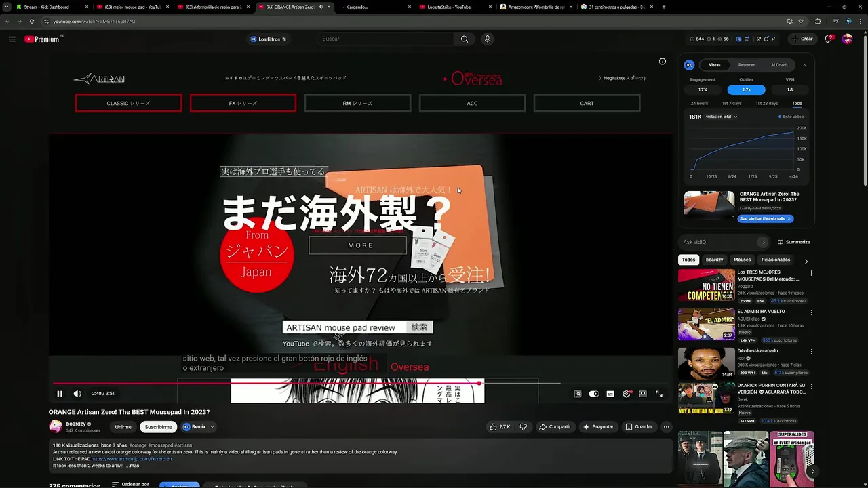Viewport: 868px width, 488px height.
Task: Click the search magnifier button
Action: pyautogui.click(x=465, y=39)
